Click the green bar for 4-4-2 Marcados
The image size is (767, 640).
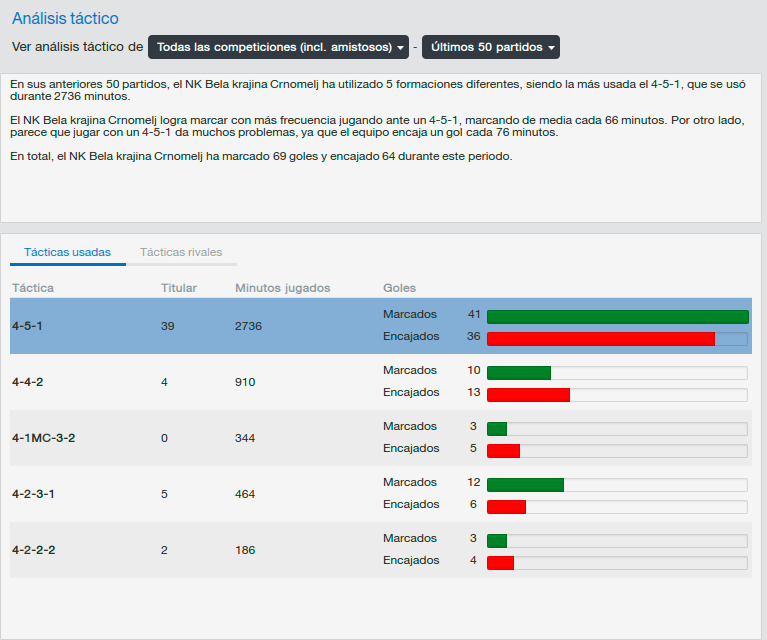pos(519,373)
